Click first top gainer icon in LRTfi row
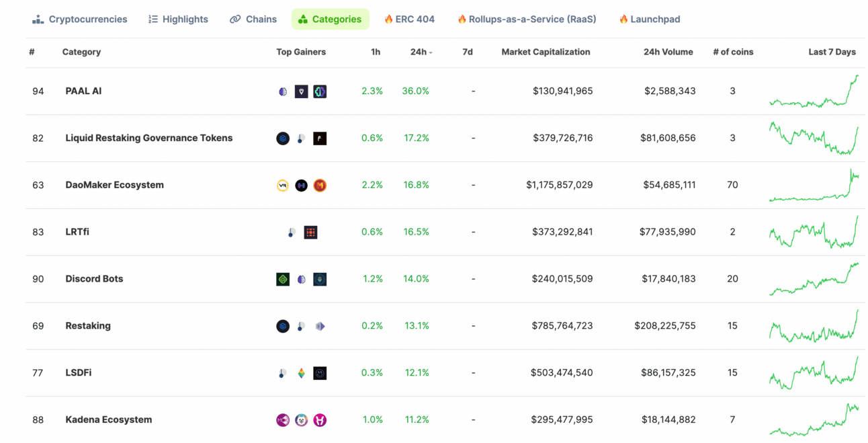868x443 pixels. (292, 233)
